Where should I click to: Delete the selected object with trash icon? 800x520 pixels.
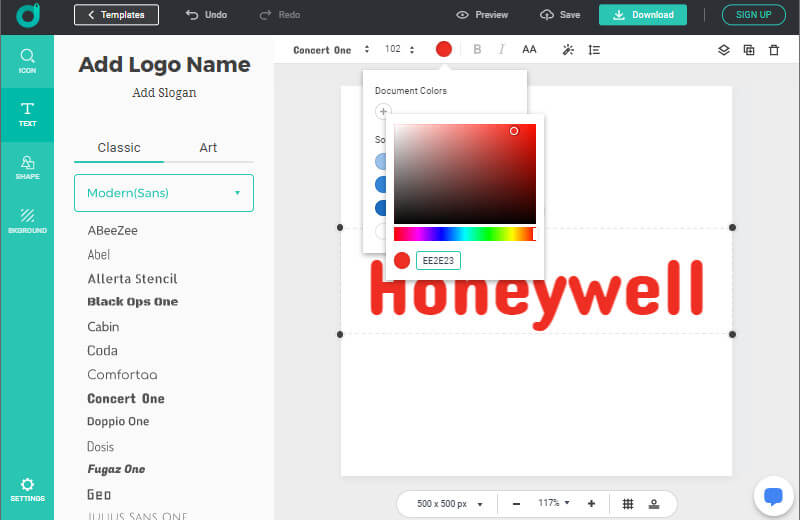point(774,49)
